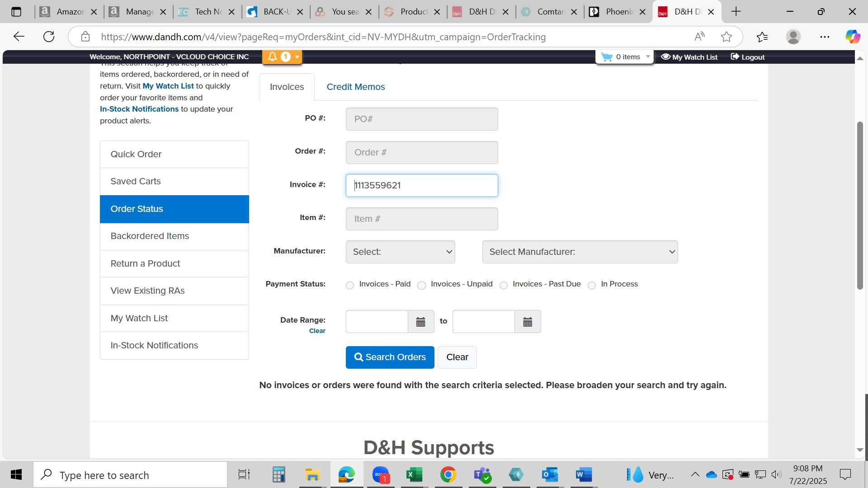Open Order Status in sidebar
The height and width of the screenshot is (488, 868).
pyautogui.click(x=174, y=209)
